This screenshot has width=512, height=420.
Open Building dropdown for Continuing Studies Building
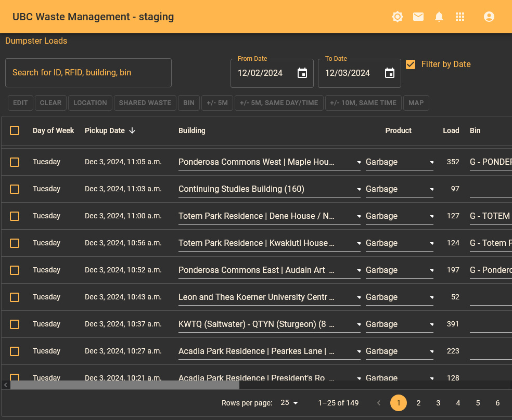pyautogui.click(x=359, y=189)
